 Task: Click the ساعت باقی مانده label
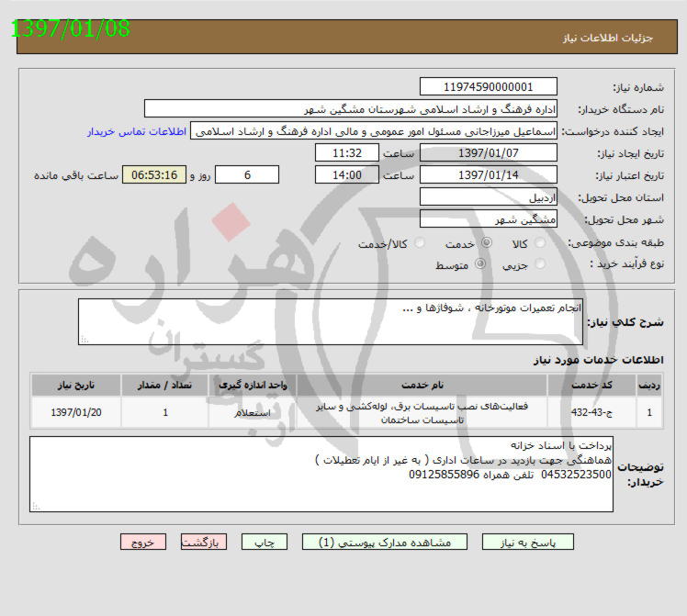(76, 175)
